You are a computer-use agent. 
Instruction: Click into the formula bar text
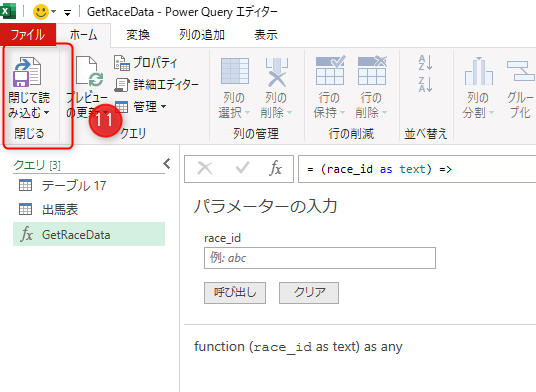tap(417, 169)
